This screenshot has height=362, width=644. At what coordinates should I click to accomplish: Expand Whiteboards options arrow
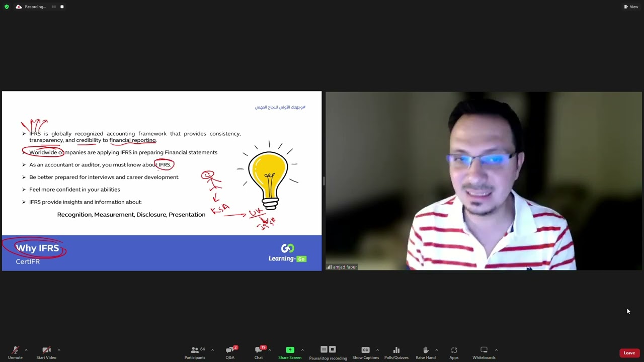496,350
